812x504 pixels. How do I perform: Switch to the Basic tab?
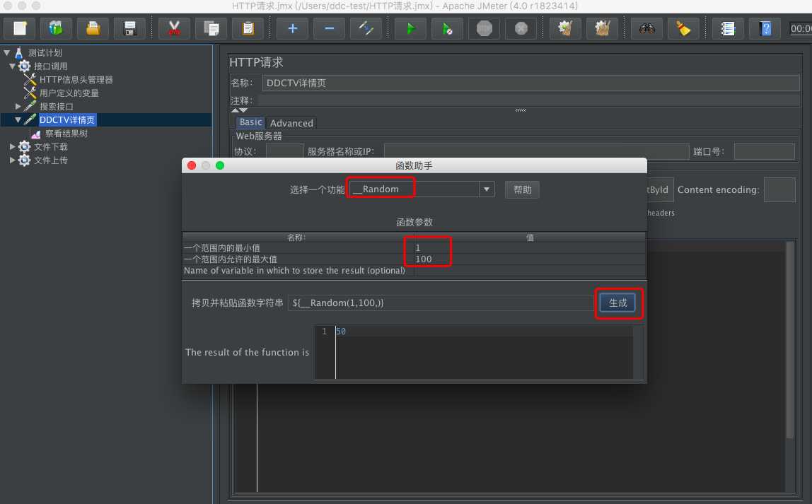tap(250, 122)
